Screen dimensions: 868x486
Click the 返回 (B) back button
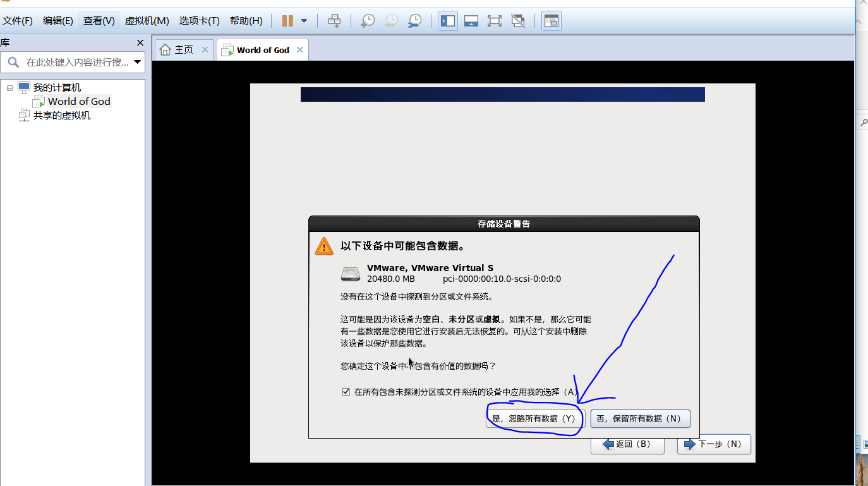click(627, 444)
